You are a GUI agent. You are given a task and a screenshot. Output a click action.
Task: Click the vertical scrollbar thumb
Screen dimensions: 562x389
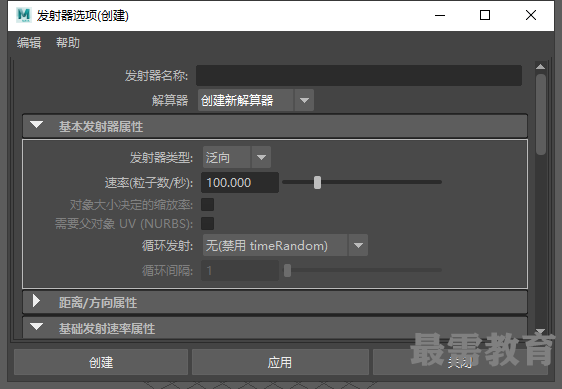(541, 115)
